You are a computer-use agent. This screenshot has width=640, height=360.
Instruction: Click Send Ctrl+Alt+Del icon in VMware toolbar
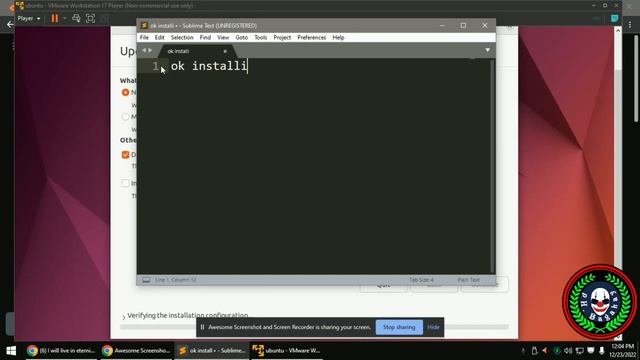(76, 18)
